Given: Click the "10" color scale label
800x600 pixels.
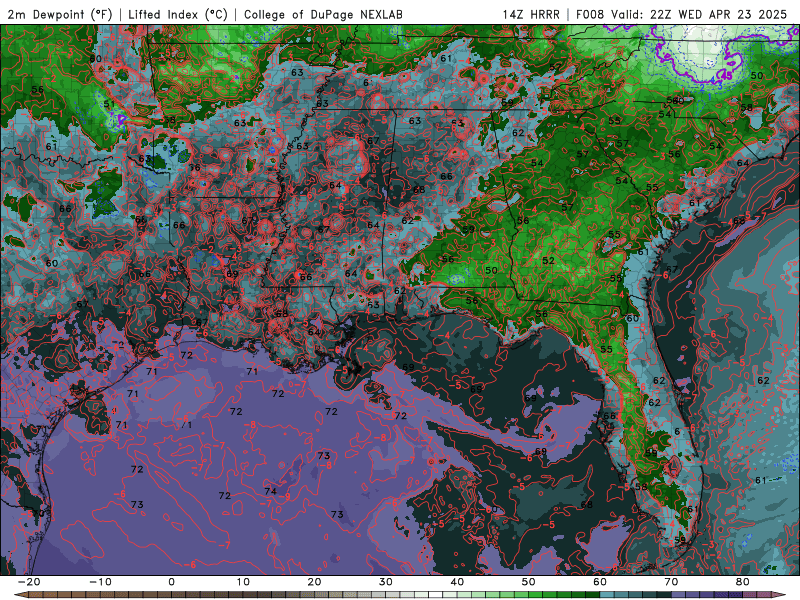Looking at the screenshot, I should (243, 582).
